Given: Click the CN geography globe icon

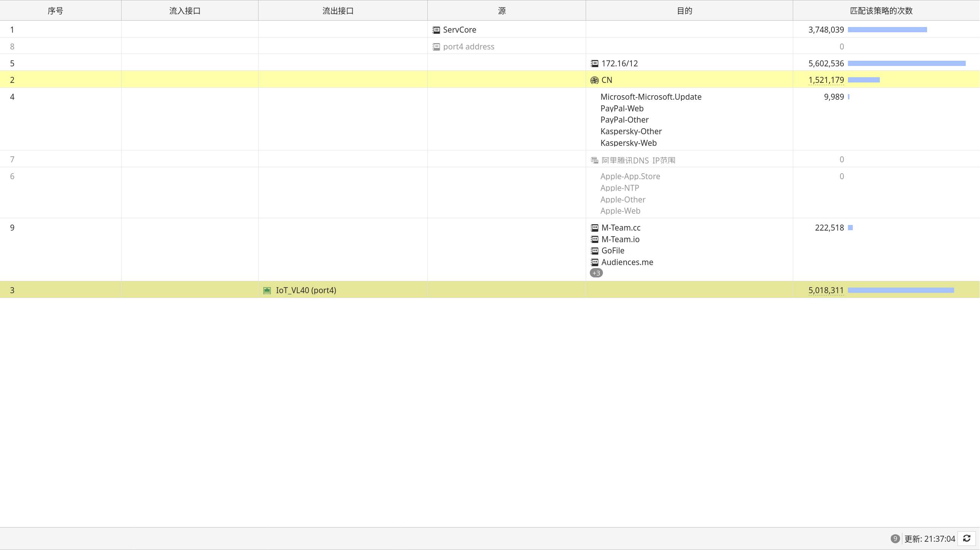Looking at the screenshot, I should coord(594,80).
